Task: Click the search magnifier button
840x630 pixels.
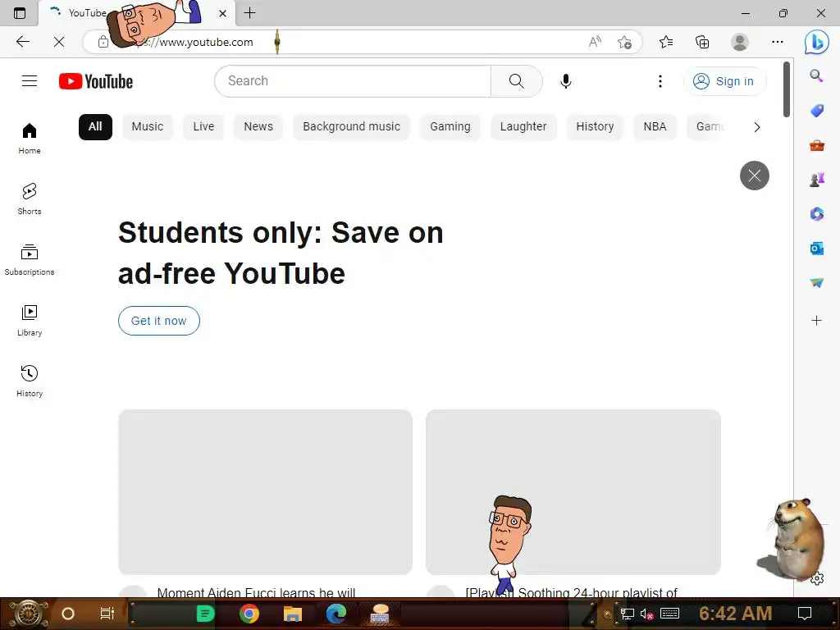Action: pos(517,81)
